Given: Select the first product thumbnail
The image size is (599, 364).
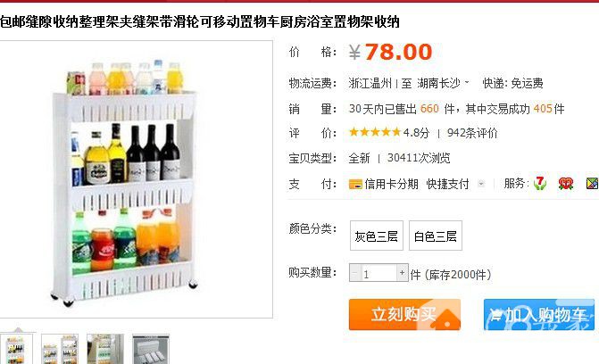Looking at the screenshot, I should 15,349.
